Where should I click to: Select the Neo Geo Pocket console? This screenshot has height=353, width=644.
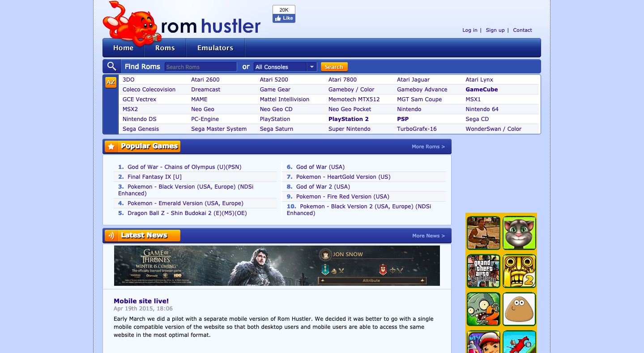pos(350,109)
